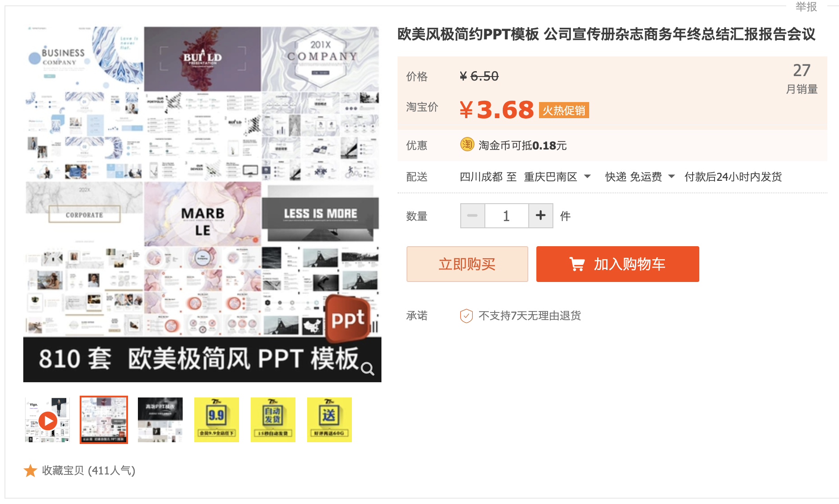
Task: Click the orange favorite star icon
Action: pyautogui.click(x=30, y=470)
